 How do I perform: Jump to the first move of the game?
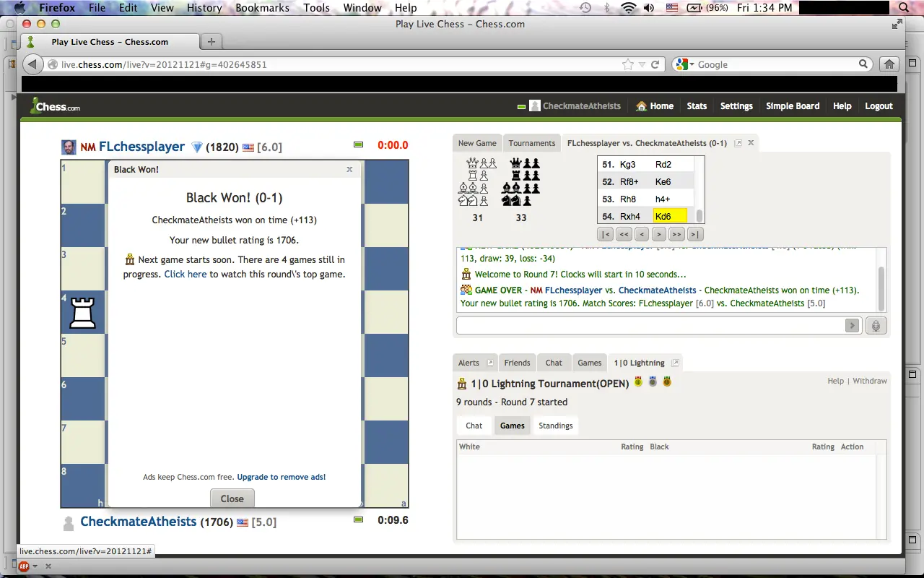[606, 234]
